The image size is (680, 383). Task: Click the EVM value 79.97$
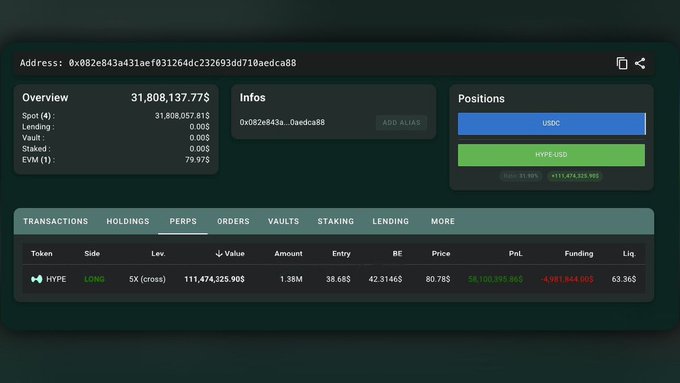pyautogui.click(x=197, y=160)
